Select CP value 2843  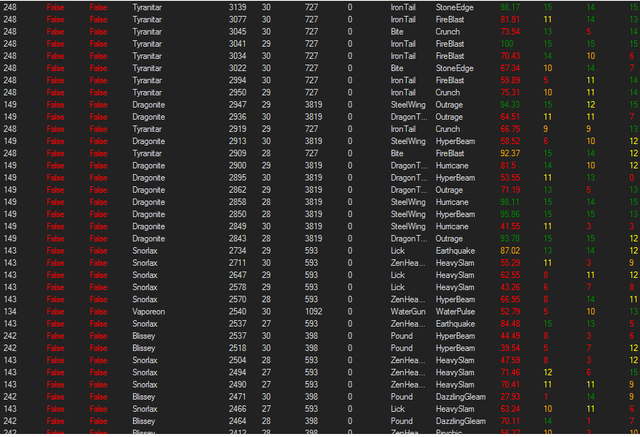[x=237, y=239]
